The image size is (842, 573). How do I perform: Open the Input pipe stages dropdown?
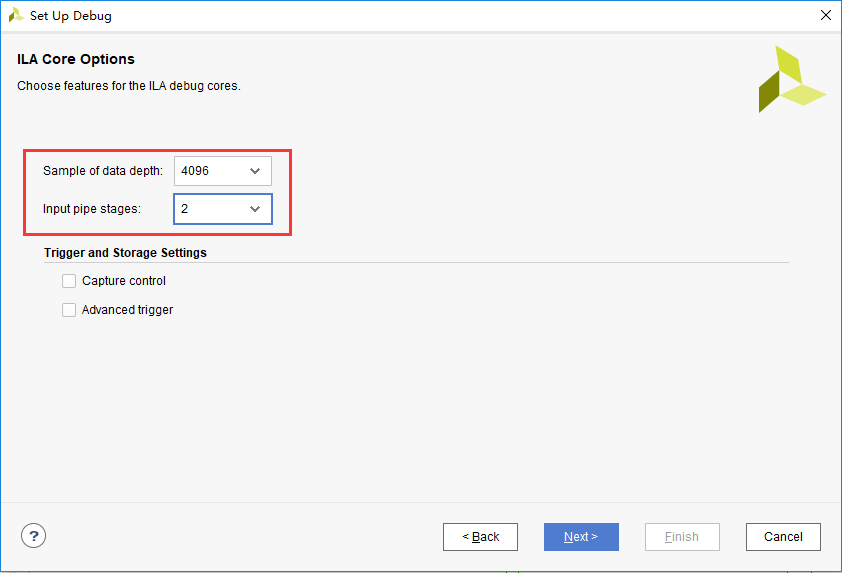223,209
